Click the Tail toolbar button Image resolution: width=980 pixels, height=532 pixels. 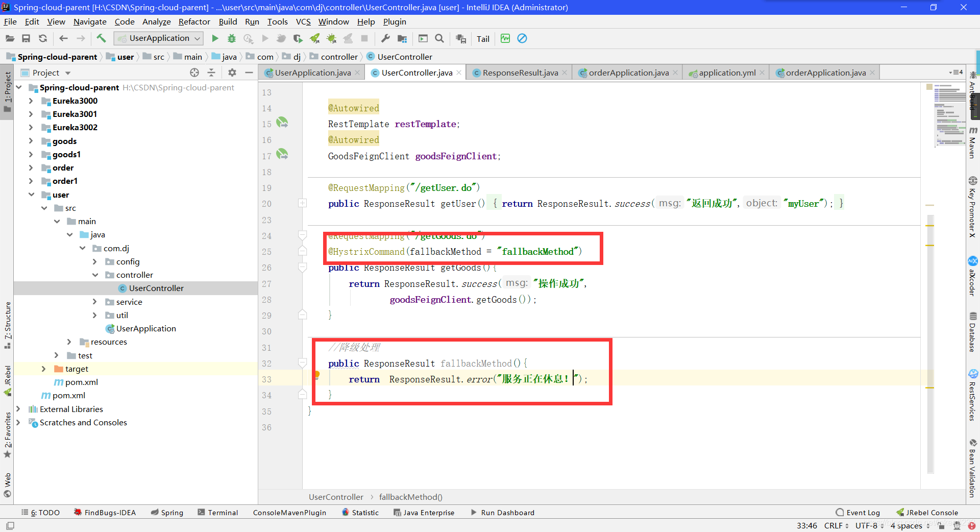click(483, 39)
